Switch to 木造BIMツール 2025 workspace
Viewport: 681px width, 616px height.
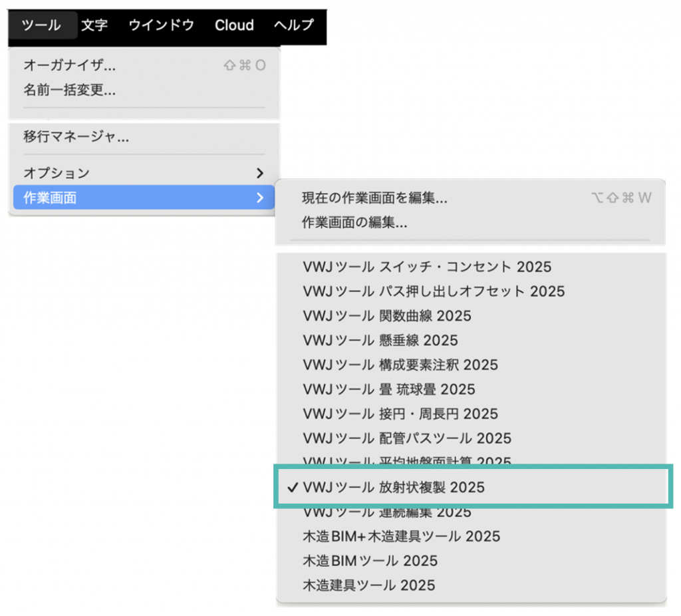471,561
